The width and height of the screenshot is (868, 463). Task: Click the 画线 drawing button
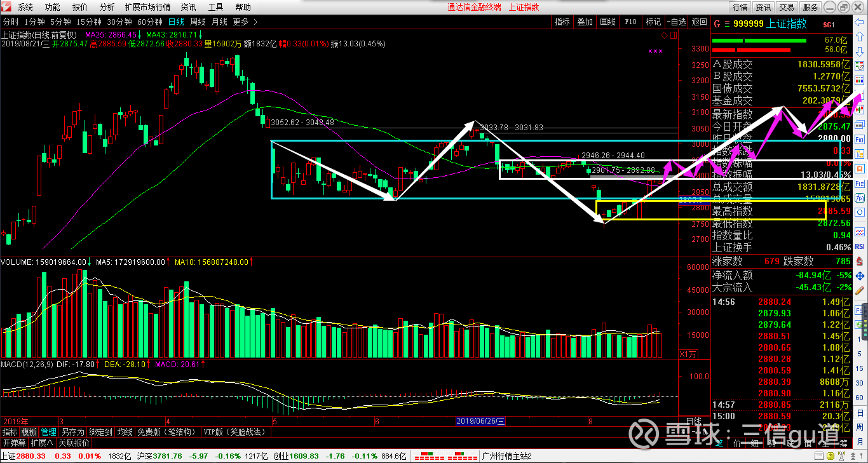pos(607,22)
